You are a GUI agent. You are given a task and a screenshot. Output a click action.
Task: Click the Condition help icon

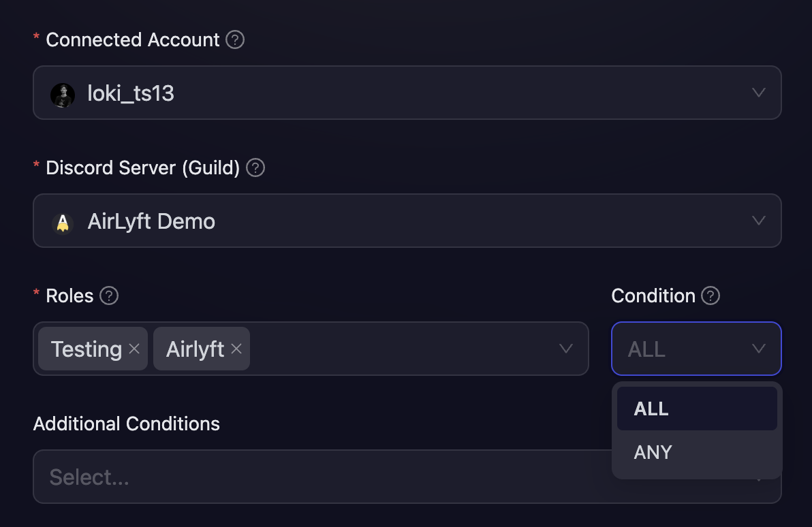tap(710, 296)
